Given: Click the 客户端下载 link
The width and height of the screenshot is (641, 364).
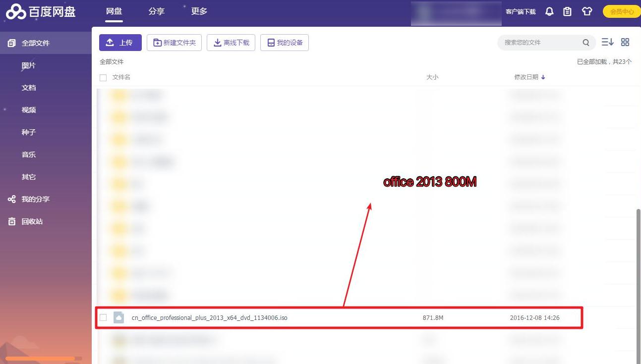Looking at the screenshot, I should 521,11.
